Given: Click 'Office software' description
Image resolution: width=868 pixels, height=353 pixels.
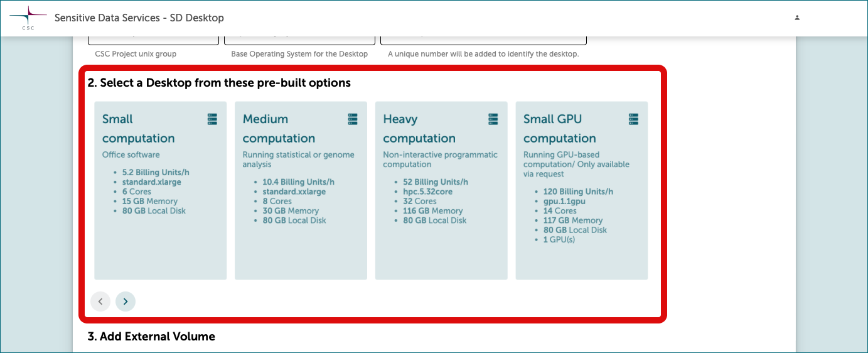Looking at the screenshot, I should pos(131,155).
